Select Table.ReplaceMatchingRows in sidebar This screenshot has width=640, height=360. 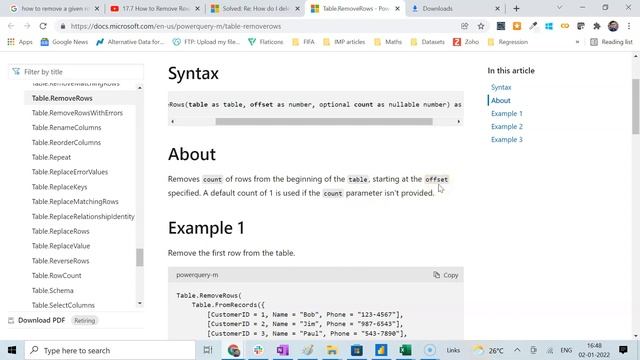[x=75, y=201]
